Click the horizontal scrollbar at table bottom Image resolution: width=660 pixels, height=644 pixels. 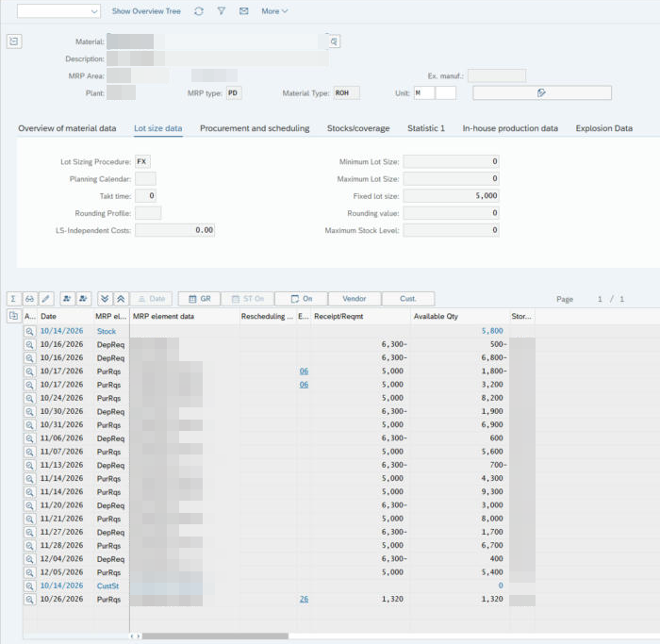215,636
